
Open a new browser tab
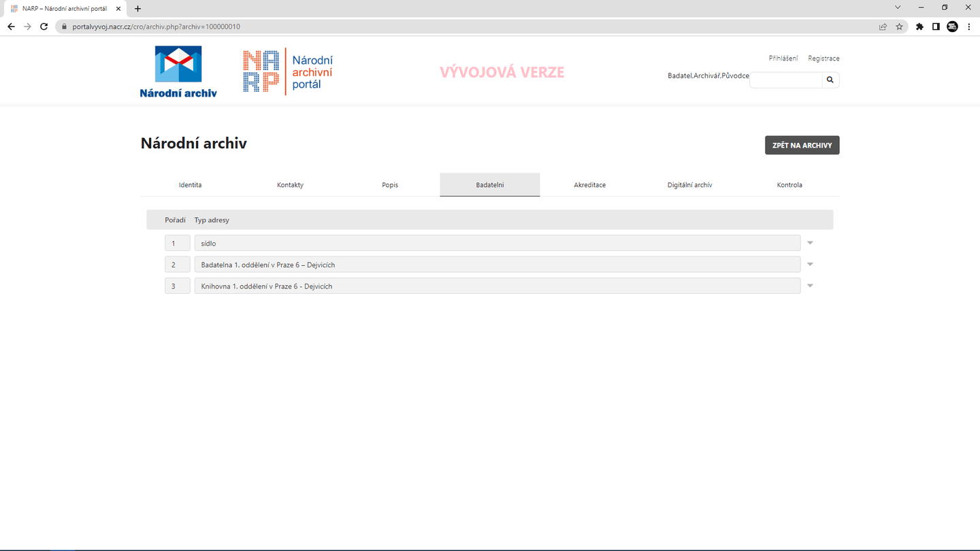[137, 9]
